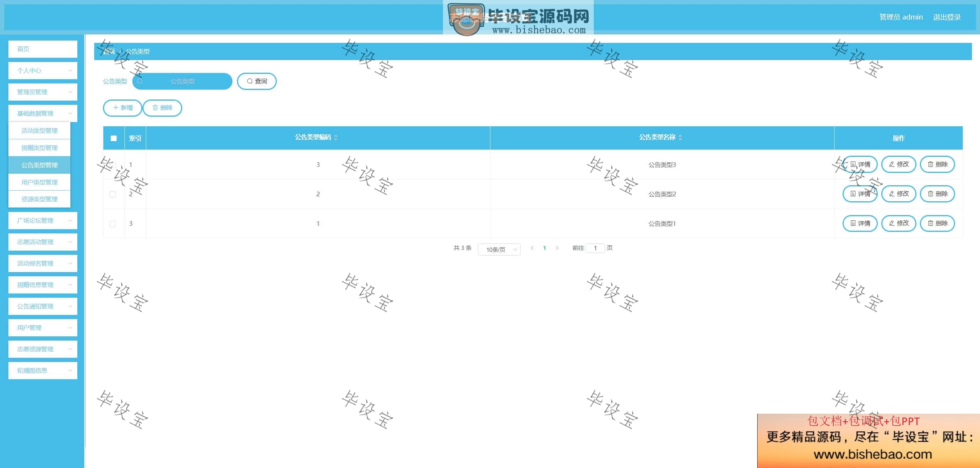
Task: Toggle the select-all checkbox in table header
Action: [114, 138]
